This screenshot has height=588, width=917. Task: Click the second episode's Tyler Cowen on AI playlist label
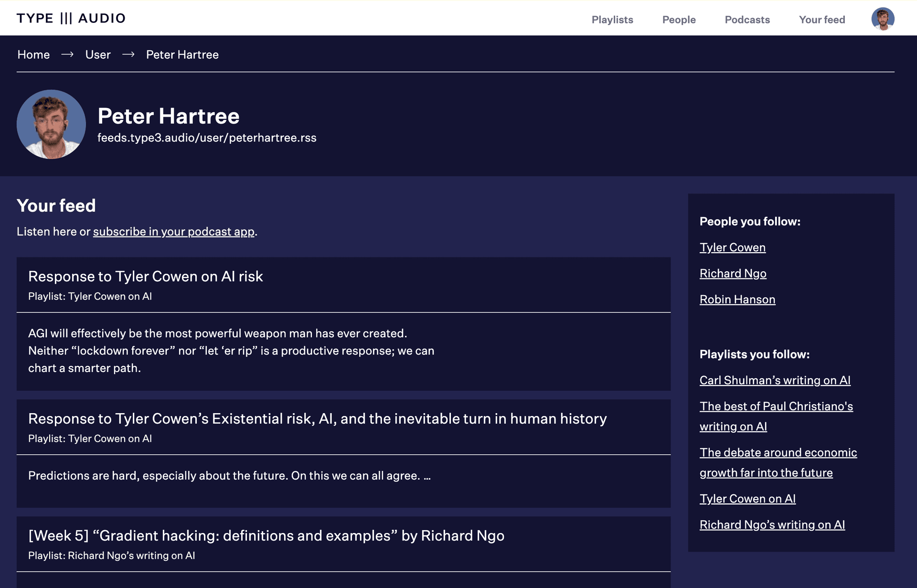[x=90, y=438]
